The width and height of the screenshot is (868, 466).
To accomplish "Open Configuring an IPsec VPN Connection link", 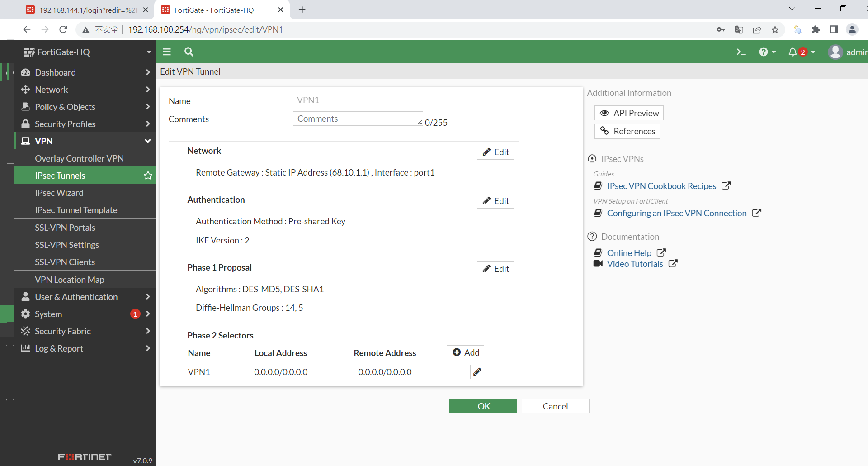I will (x=677, y=213).
